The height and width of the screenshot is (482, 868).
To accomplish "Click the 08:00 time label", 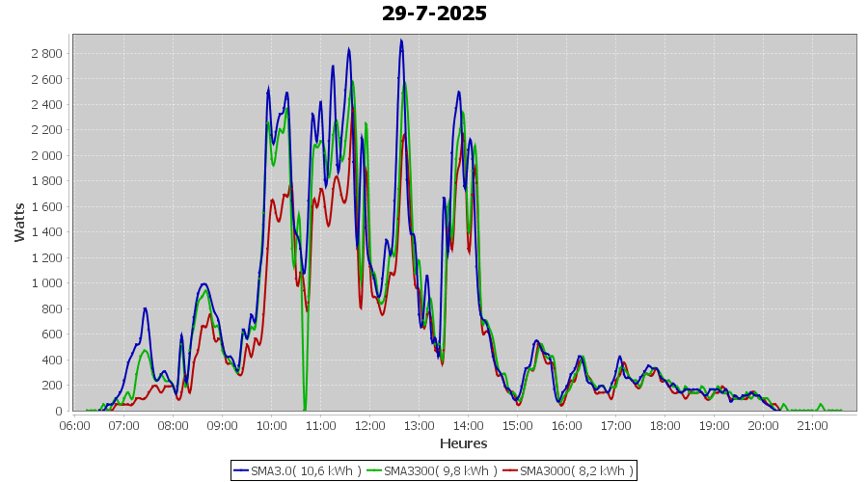I will [x=173, y=426].
